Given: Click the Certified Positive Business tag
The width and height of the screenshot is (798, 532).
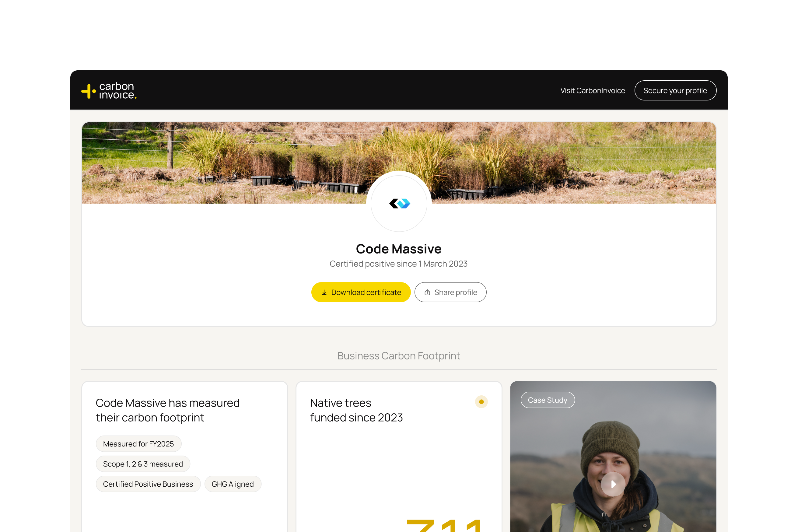Looking at the screenshot, I should (148, 484).
